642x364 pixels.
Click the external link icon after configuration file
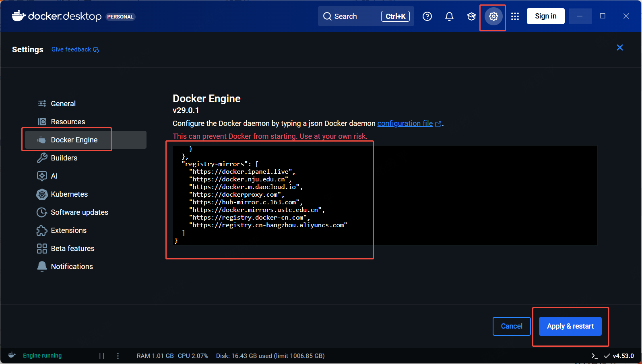coord(438,124)
